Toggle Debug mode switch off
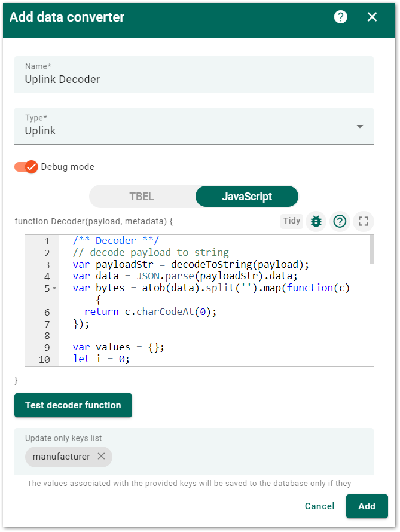This screenshot has height=532, width=400. 26,167
